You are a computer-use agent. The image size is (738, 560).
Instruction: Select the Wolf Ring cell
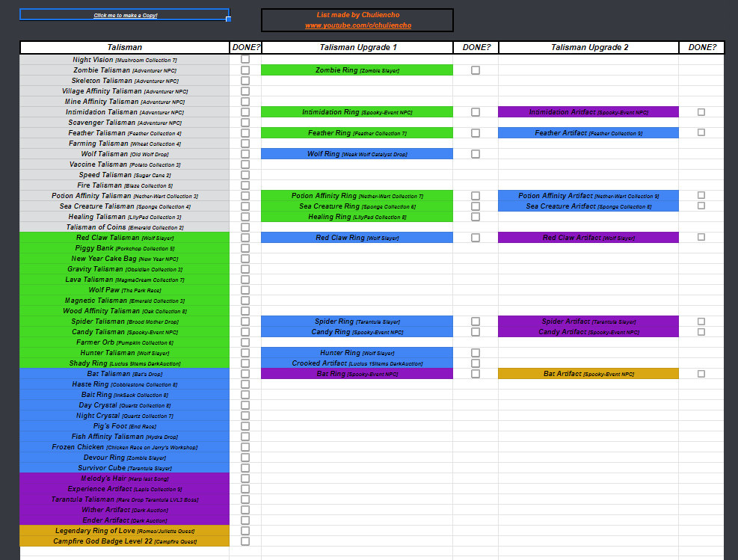[357, 154]
